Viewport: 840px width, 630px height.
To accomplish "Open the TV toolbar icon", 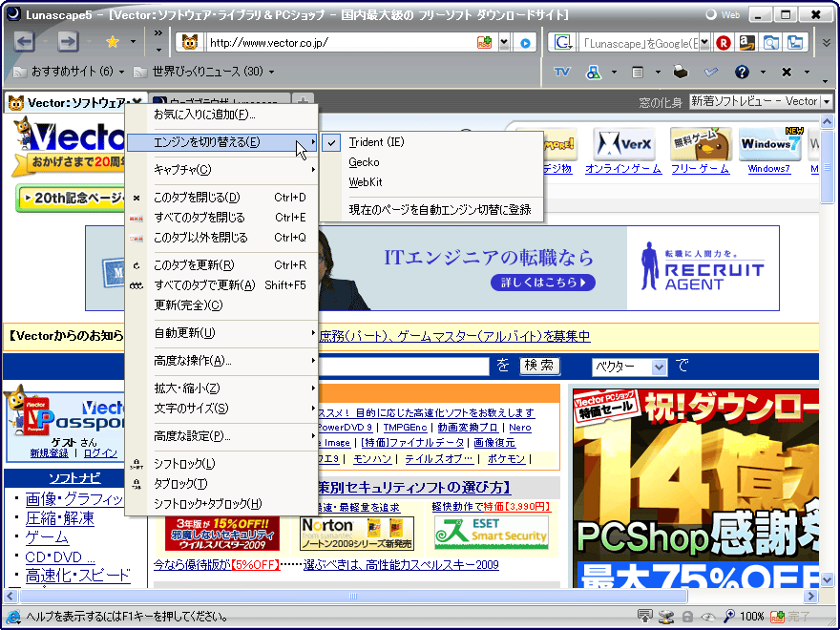I will pyautogui.click(x=561, y=72).
